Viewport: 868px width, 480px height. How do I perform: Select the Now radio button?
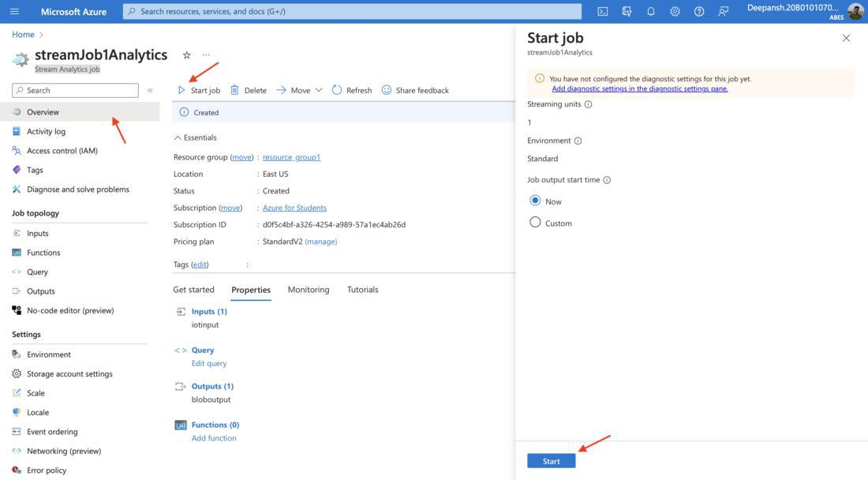pos(535,201)
